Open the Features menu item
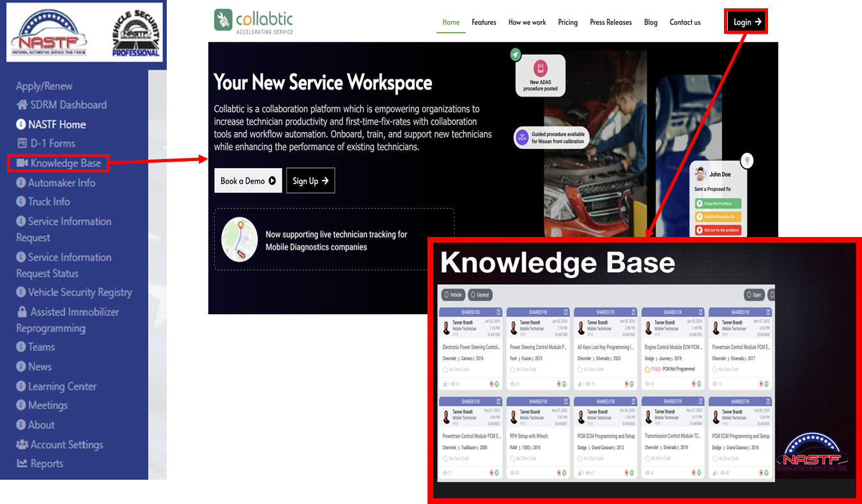The image size is (862, 504). coord(484,22)
